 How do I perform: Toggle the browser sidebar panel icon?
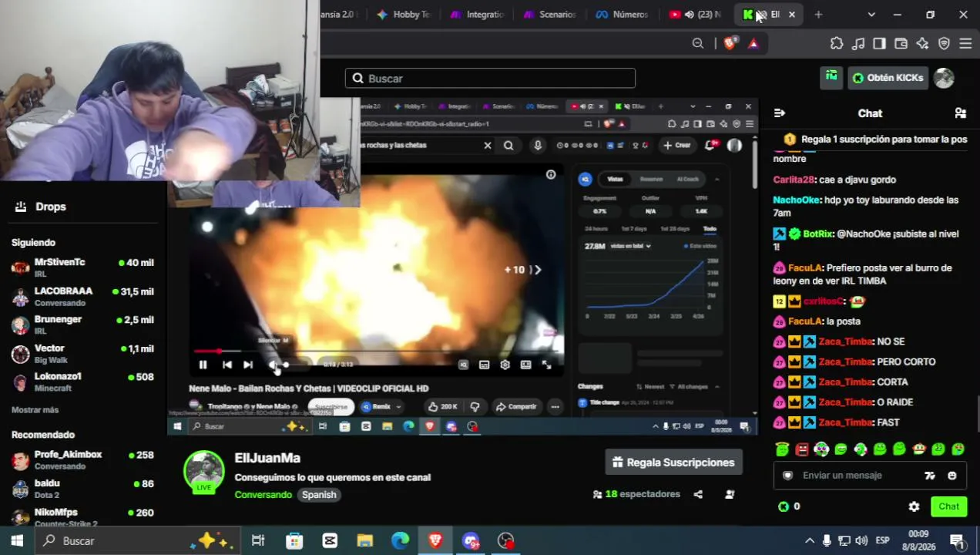click(x=879, y=44)
